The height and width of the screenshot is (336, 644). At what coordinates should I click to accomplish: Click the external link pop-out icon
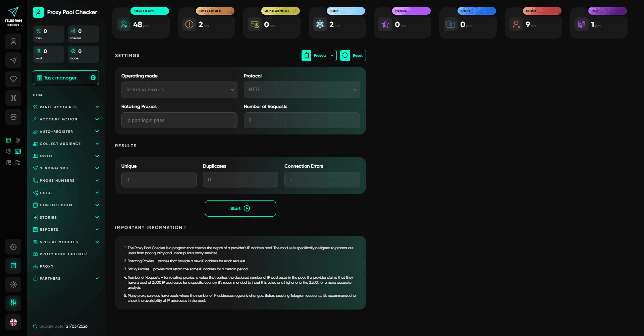point(13,266)
